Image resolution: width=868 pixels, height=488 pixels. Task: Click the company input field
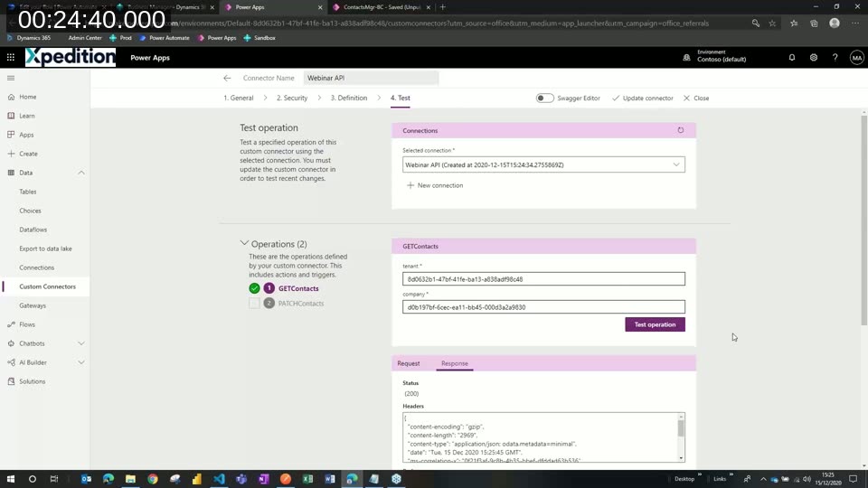click(x=543, y=306)
